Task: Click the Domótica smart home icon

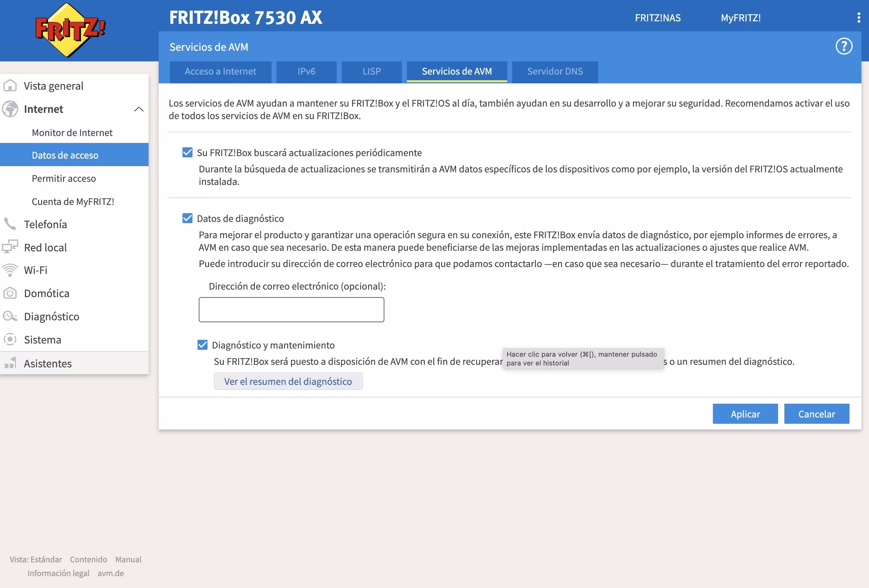Action: 10,293
